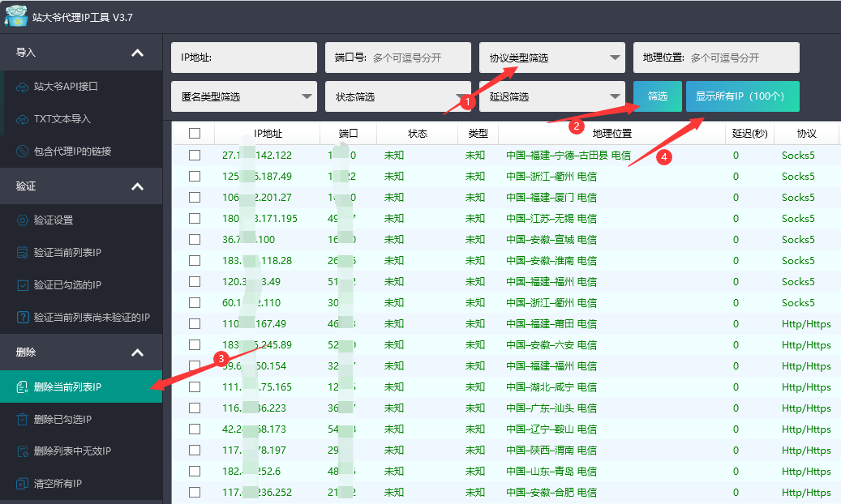Toggle the select-all checkbox in table header
Viewport: 841px width, 504px height.
coord(194,133)
